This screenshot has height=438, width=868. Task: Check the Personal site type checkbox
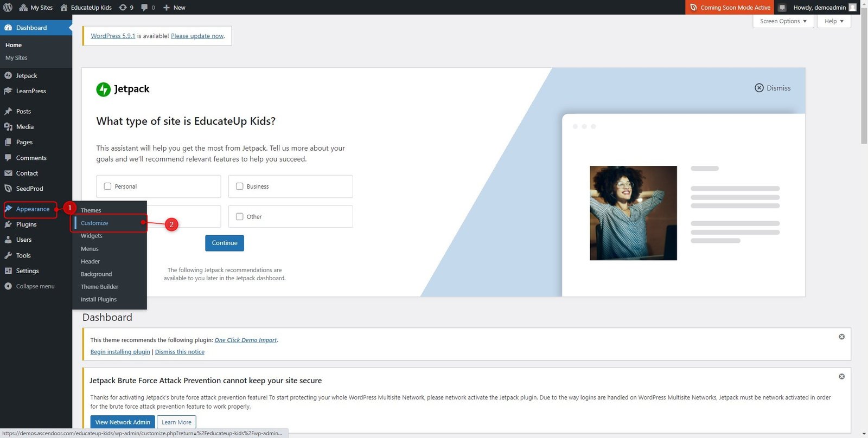107,186
